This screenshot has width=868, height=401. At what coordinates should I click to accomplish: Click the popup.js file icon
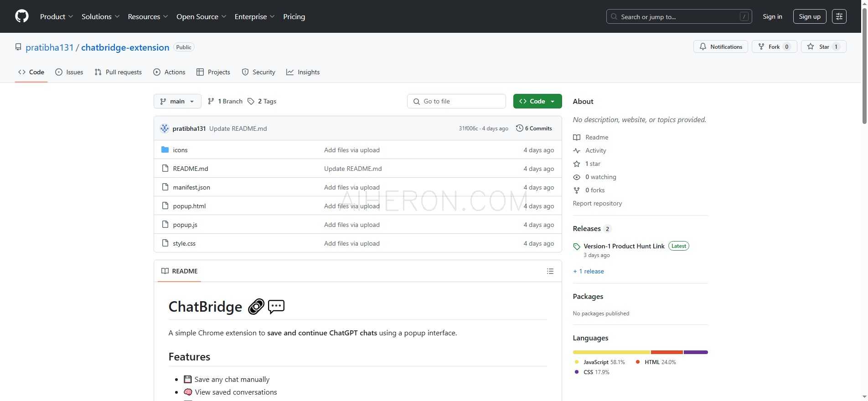tap(165, 225)
